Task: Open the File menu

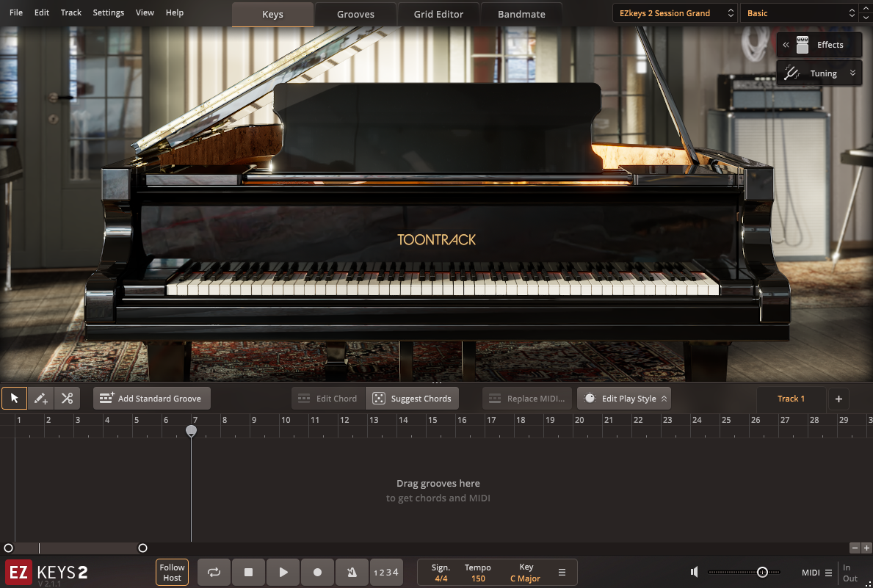Action: 16,12
